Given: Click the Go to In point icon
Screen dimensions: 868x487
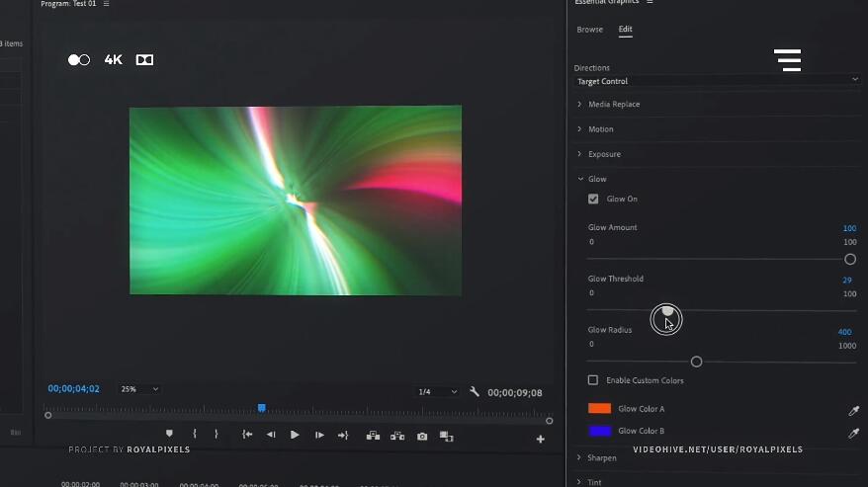Looking at the screenshot, I should [x=247, y=435].
